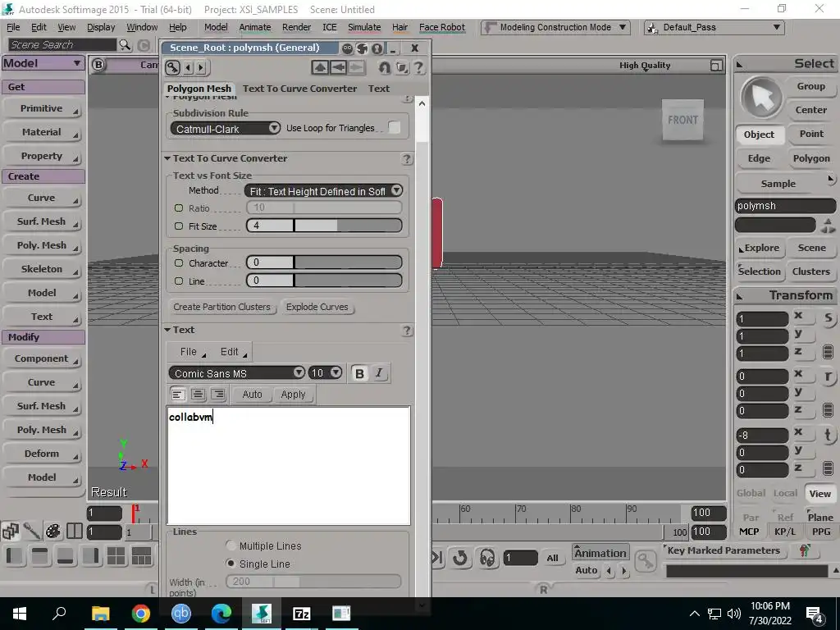Adjust the Fit Size slider
Screen dimensions: 840x630
(x=324, y=226)
